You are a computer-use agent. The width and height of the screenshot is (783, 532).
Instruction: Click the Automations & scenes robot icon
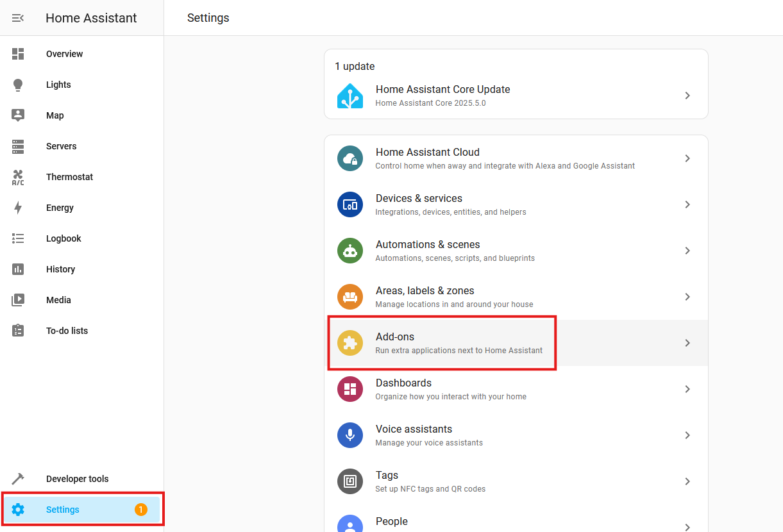click(350, 251)
